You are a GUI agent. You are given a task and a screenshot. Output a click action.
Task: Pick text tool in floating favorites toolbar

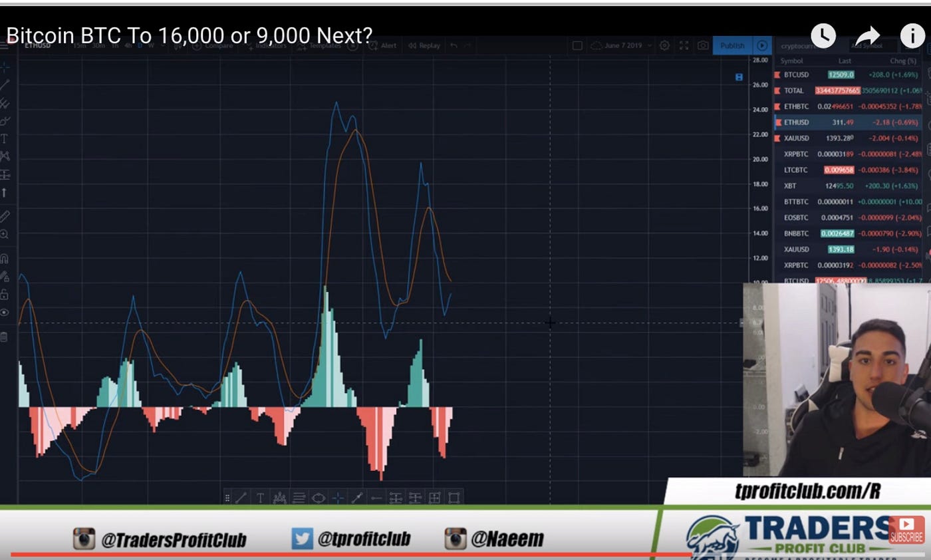[x=260, y=497]
